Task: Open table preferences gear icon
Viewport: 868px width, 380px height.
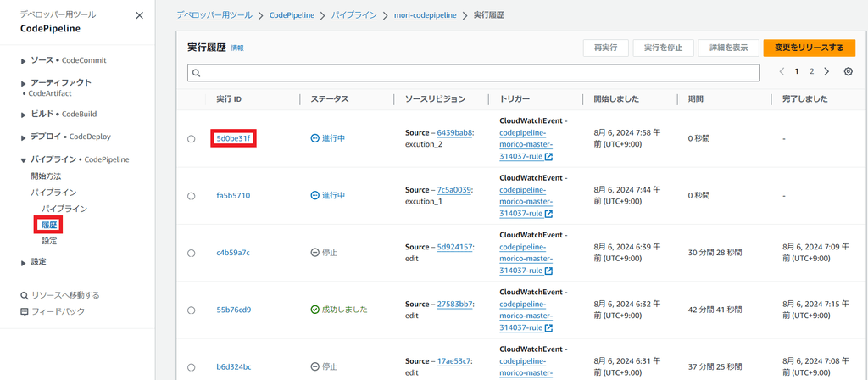Action: [x=848, y=71]
